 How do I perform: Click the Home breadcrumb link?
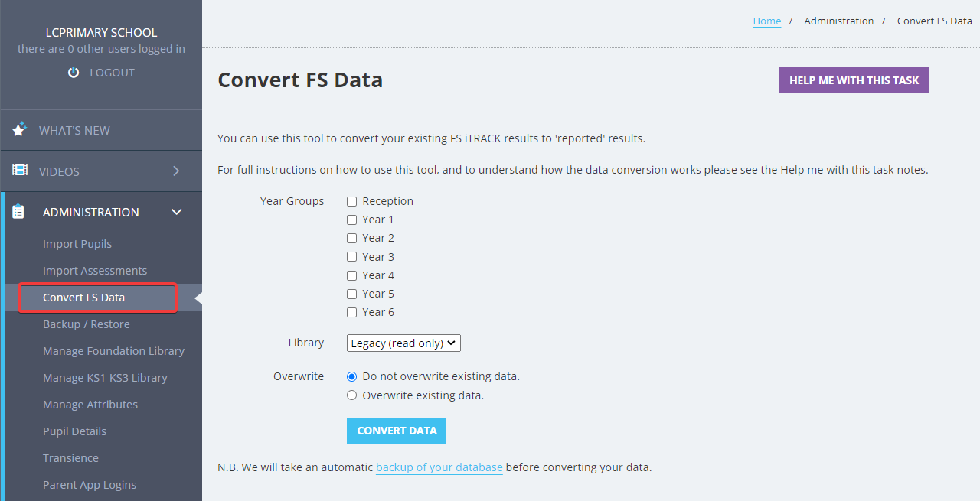(767, 21)
